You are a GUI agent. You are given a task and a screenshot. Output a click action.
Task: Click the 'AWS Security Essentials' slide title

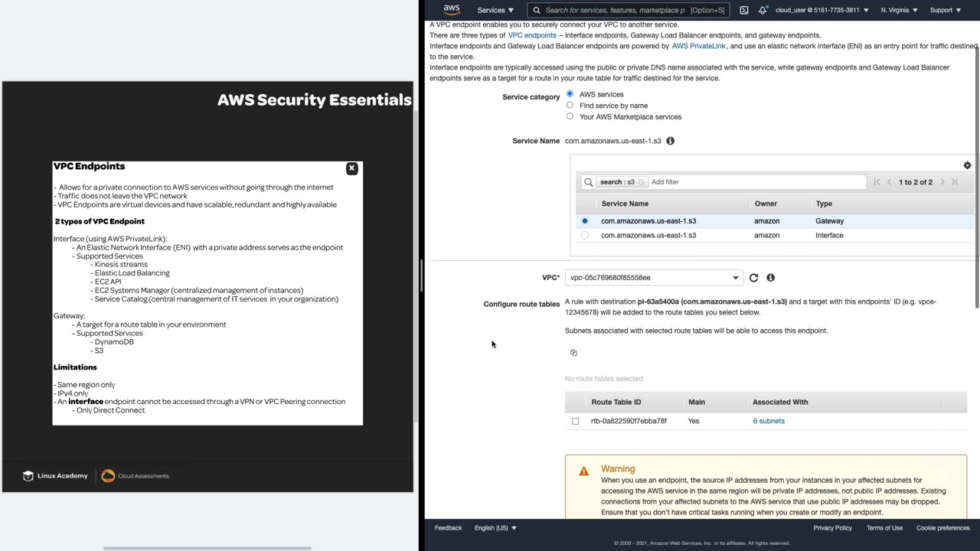pyautogui.click(x=315, y=100)
